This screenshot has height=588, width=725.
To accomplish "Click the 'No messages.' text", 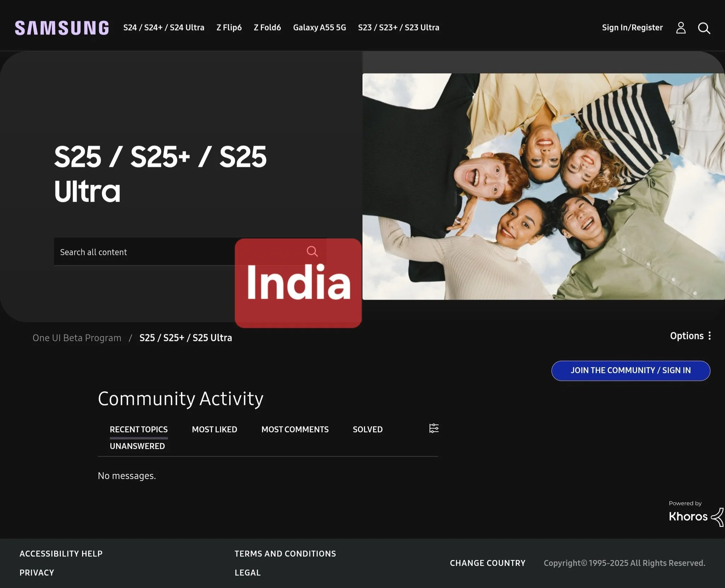I will tap(127, 475).
